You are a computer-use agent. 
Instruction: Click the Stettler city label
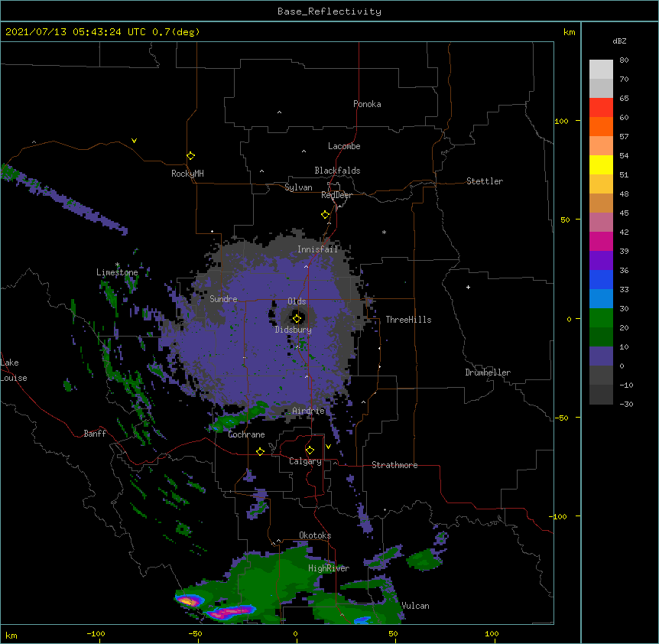[485, 181]
